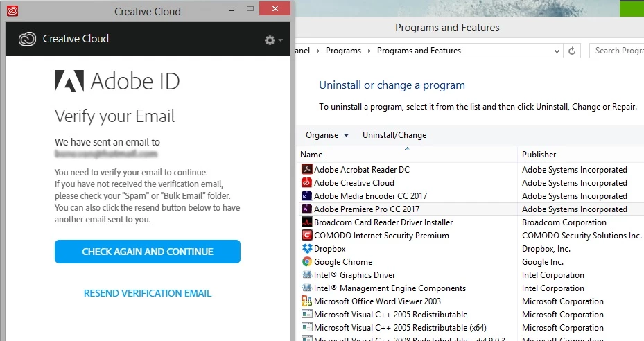
Task: Open the Organise dropdown menu
Action: pos(327,135)
